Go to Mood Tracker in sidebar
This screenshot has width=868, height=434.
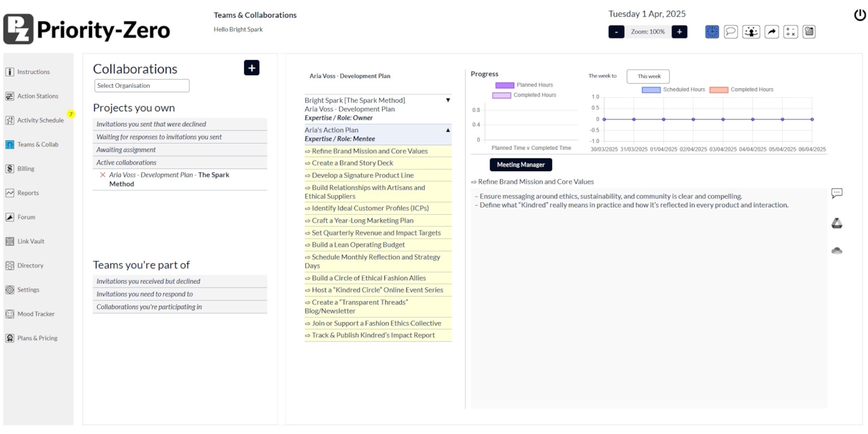pyautogui.click(x=36, y=314)
